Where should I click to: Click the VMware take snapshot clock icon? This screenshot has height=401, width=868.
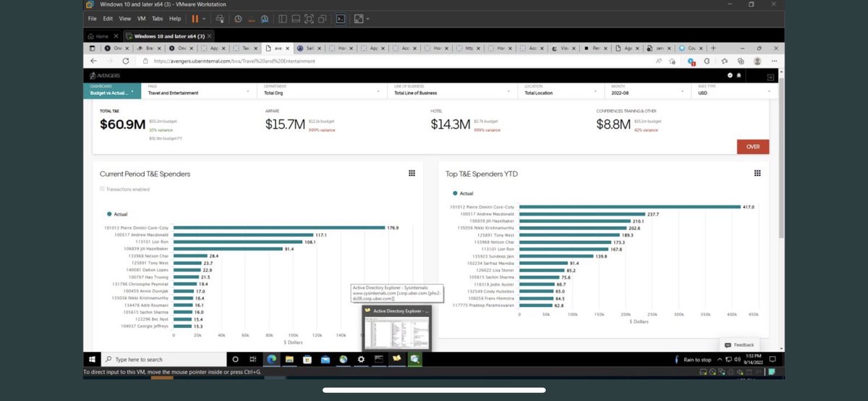tap(238, 18)
